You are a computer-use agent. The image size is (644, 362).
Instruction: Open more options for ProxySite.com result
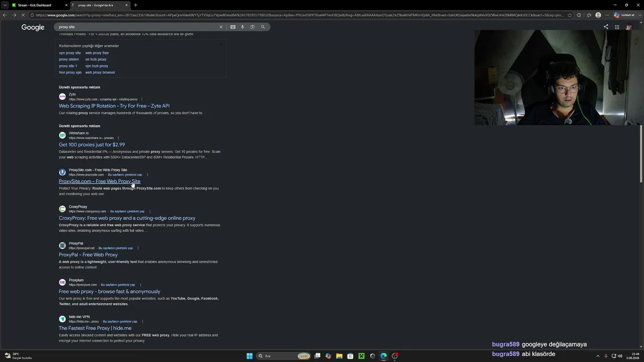coord(147,174)
